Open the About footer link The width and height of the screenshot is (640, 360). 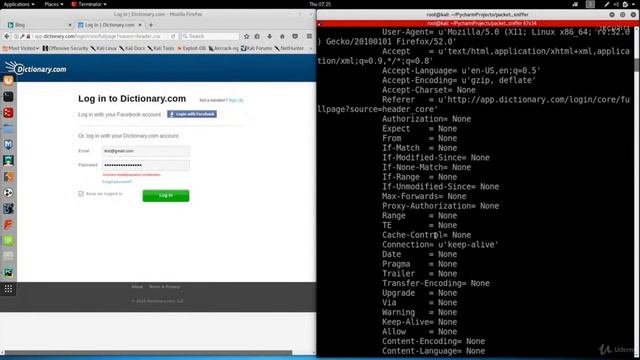click(137, 287)
